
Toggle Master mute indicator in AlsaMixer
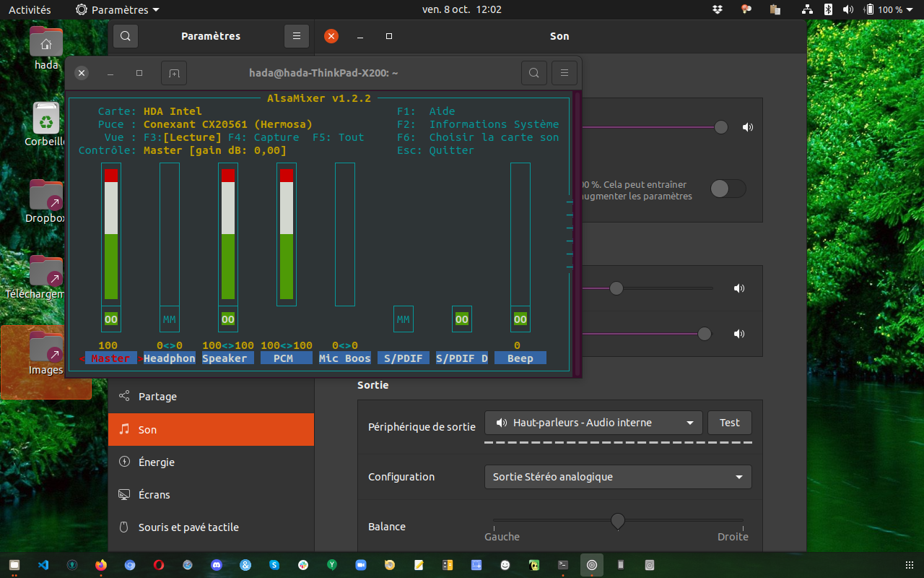tap(111, 319)
